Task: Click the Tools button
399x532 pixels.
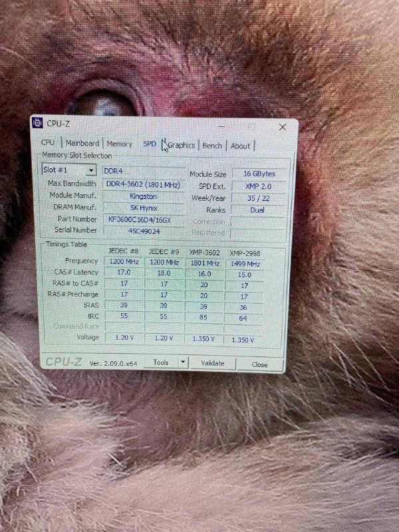Action: click(x=161, y=363)
